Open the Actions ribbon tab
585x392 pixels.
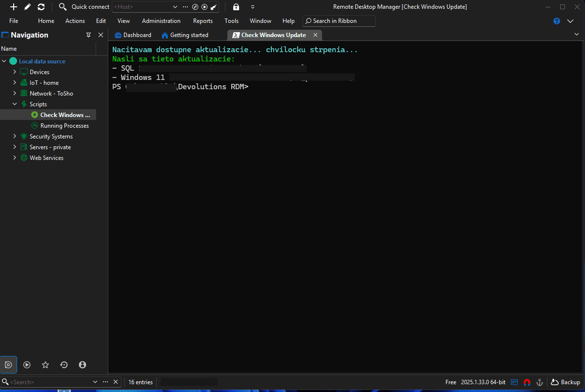coord(75,21)
